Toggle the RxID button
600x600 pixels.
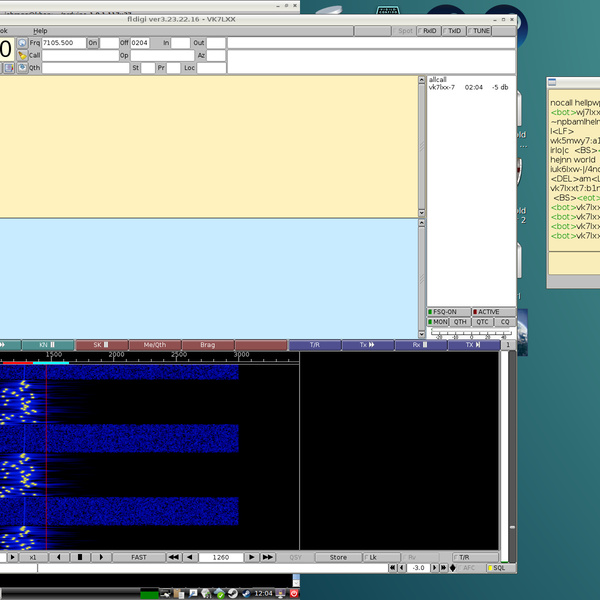pos(428,31)
